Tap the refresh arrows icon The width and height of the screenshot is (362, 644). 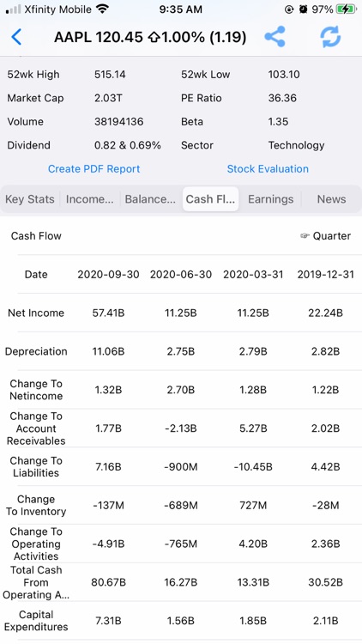[330, 37]
